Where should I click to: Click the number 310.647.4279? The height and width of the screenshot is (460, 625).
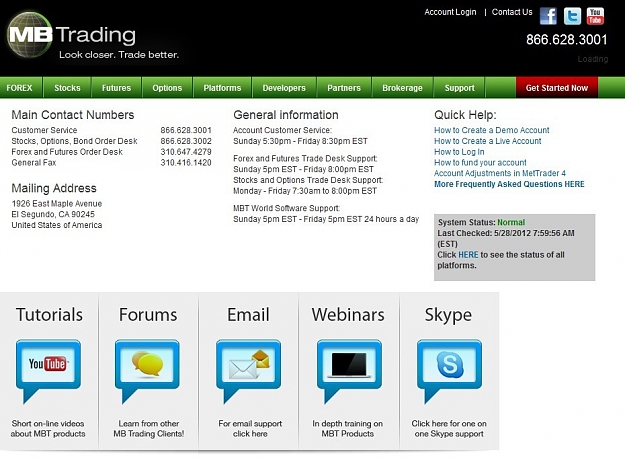point(186,151)
